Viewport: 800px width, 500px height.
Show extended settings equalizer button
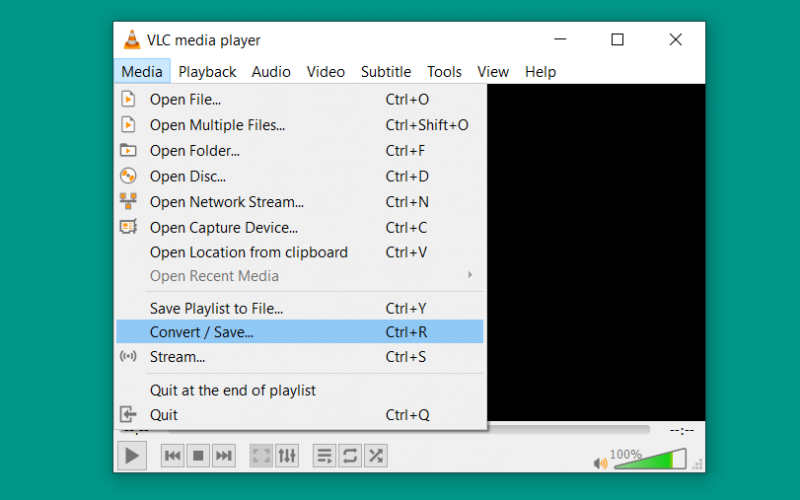click(287, 456)
